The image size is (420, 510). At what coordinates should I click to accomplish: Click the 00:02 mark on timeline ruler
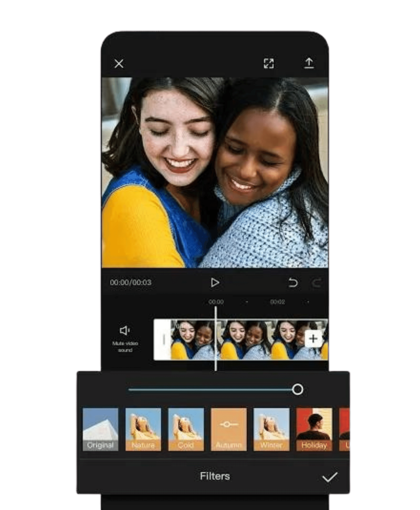278,302
